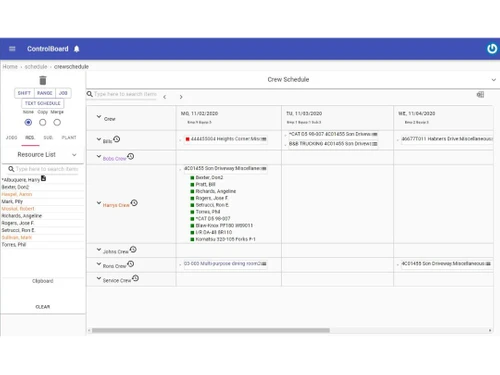
Task: Click the Home breadcrumb link
Action: 10,67
